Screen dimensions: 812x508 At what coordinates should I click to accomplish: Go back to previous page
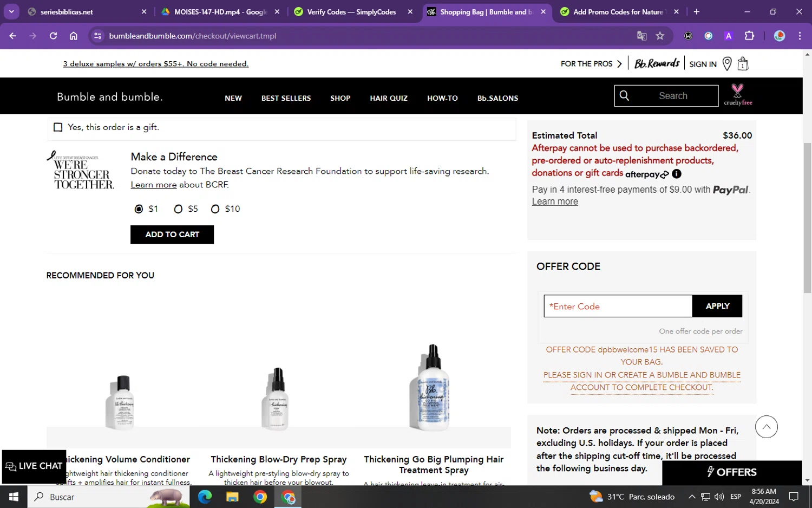point(13,36)
